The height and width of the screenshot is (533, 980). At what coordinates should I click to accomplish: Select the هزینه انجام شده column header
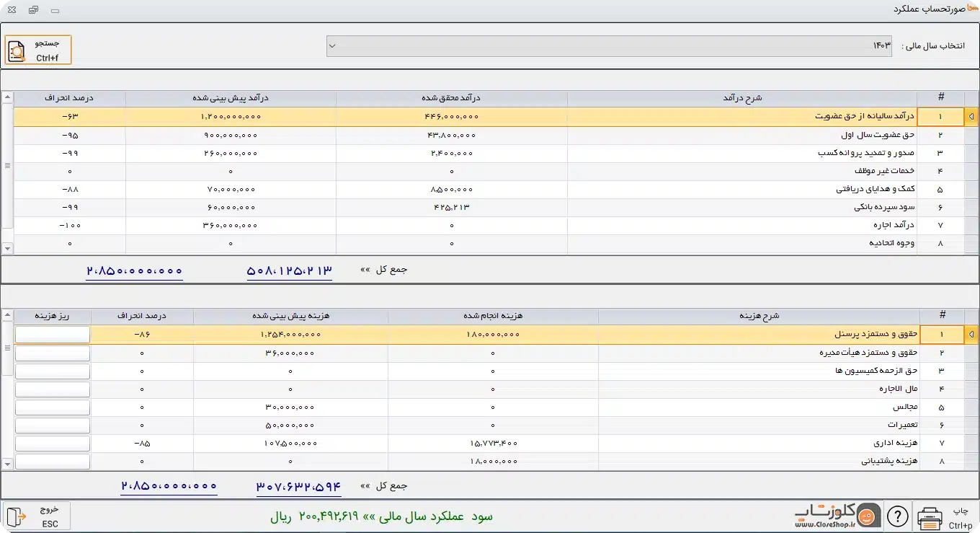click(x=493, y=316)
